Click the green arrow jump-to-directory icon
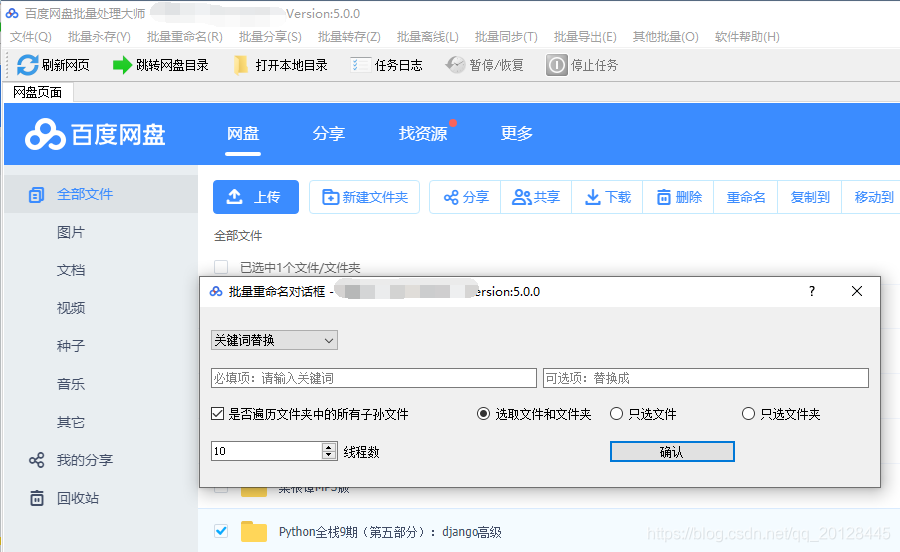This screenshot has height=552, width=900. coord(122,65)
